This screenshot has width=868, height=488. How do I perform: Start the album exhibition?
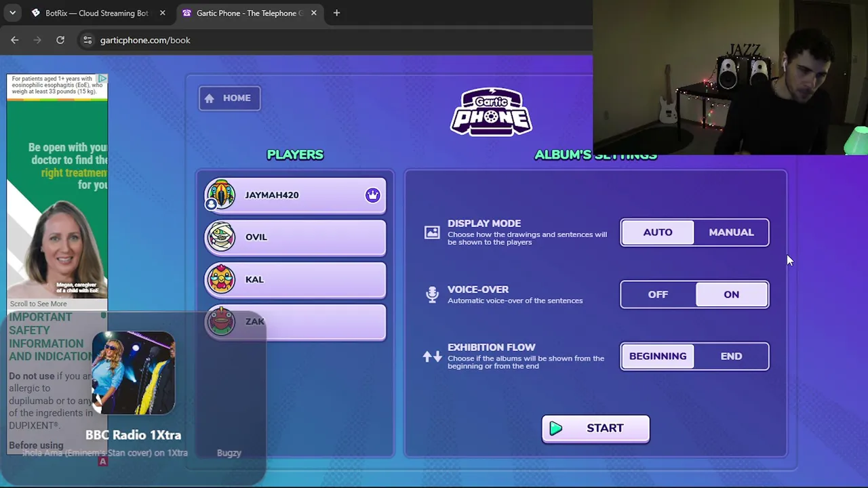point(596,428)
